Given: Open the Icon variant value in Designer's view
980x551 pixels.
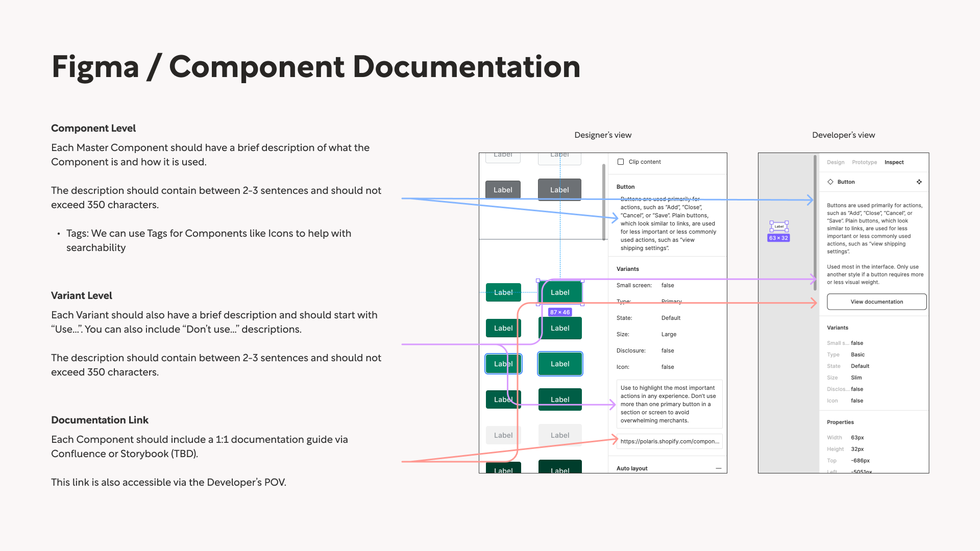Looking at the screenshot, I should 668,367.
